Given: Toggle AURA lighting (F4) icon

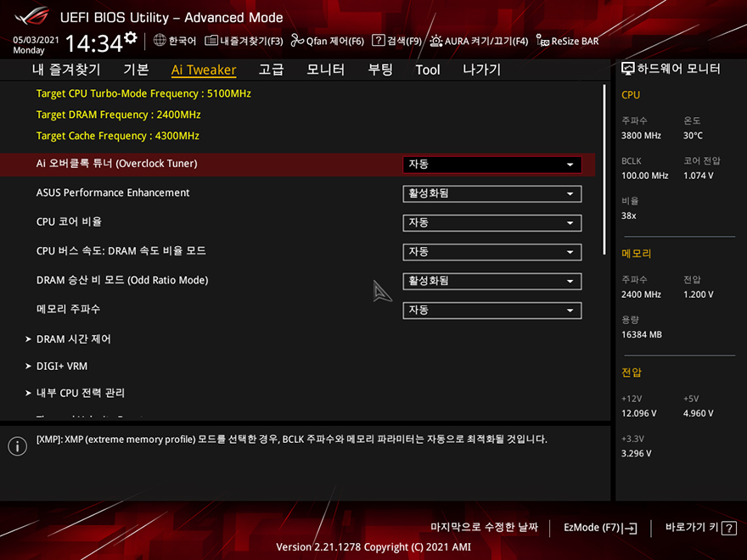Looking at the screenshot, I should [x=436, y=41].
